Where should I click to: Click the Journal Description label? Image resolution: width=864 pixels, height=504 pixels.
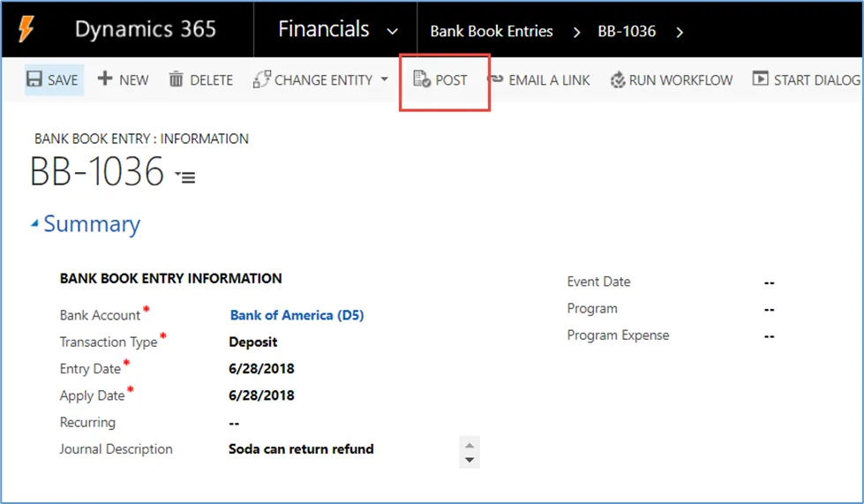click(116, 449)
